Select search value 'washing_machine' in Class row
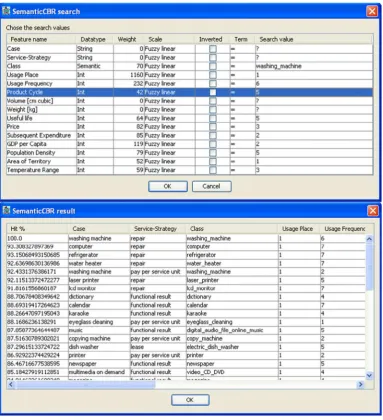 coord(314,66)
